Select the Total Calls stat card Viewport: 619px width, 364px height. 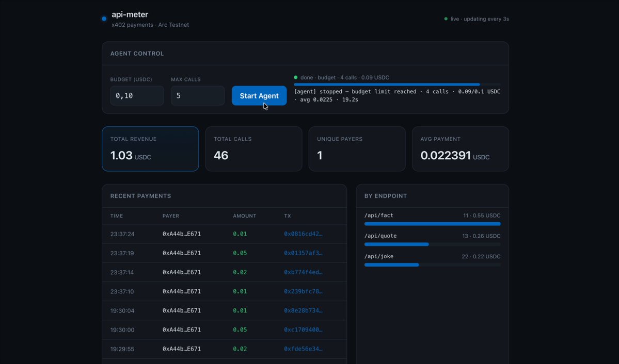pos(254,148)
